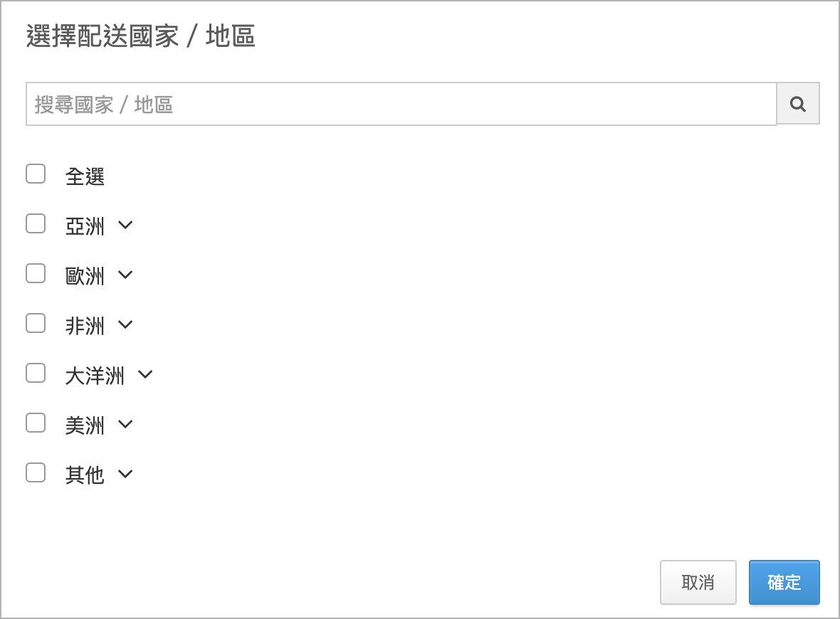The width and height of the screenshot is (840, 619).
Task: Focus the 搜尋國家 / 地區 search field
Action: click(x=401, y=105)
